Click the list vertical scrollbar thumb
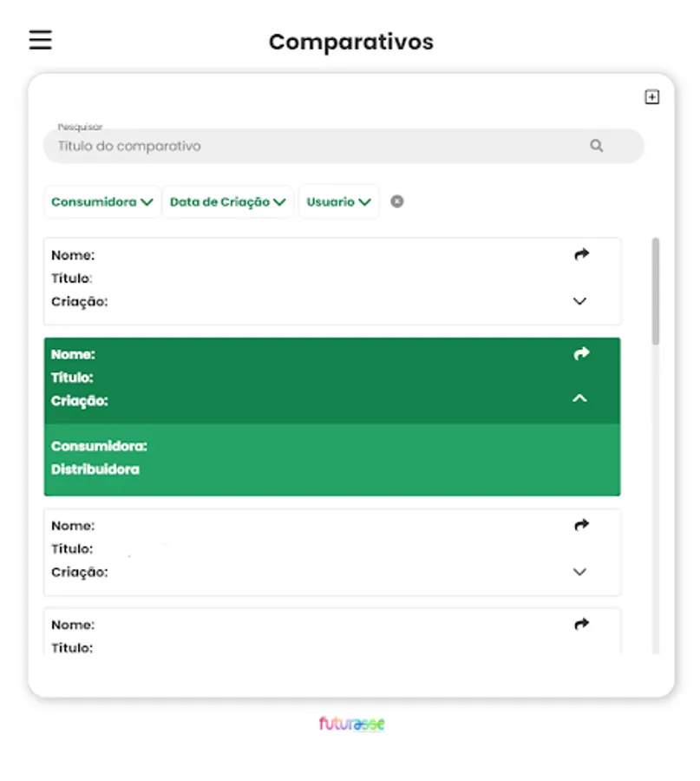Image resolution: width=700 pixels, height=781 pixels. [x=656, y=292]
